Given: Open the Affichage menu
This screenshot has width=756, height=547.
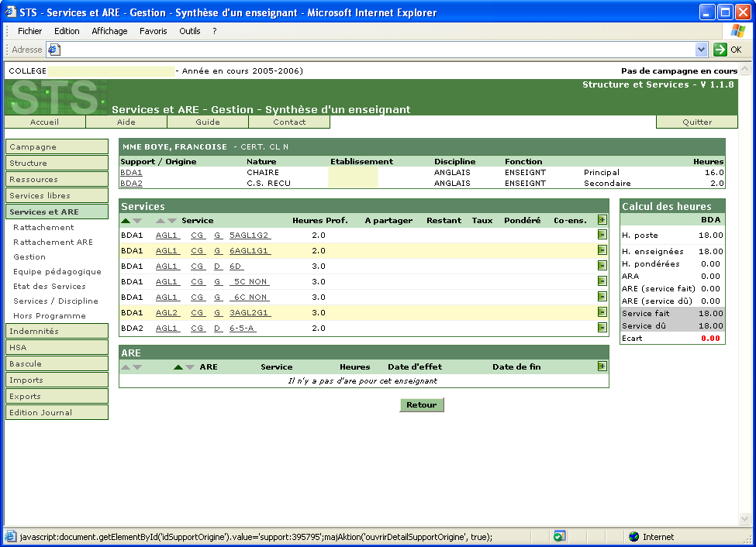Looking at the screenshot, I should click(109, 31).
